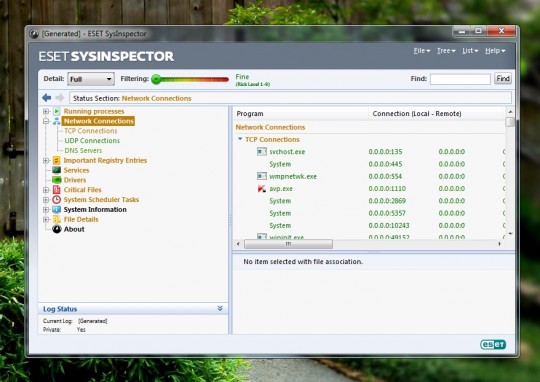The height and width of the screenshot is (382, 540).
Task: Click the wininit.exe process icon
Action: tap(262, 236)
